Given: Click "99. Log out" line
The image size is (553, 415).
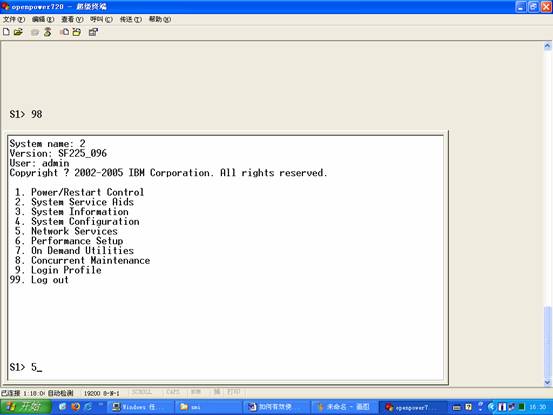Looking at the screenshot, I should [39, 280].
